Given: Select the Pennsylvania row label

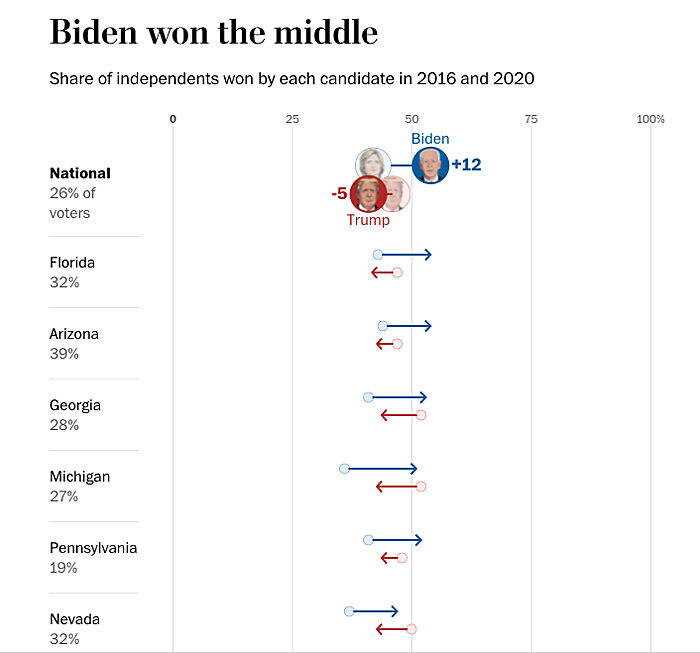Looking at the screenshot, I should point(93,548).
